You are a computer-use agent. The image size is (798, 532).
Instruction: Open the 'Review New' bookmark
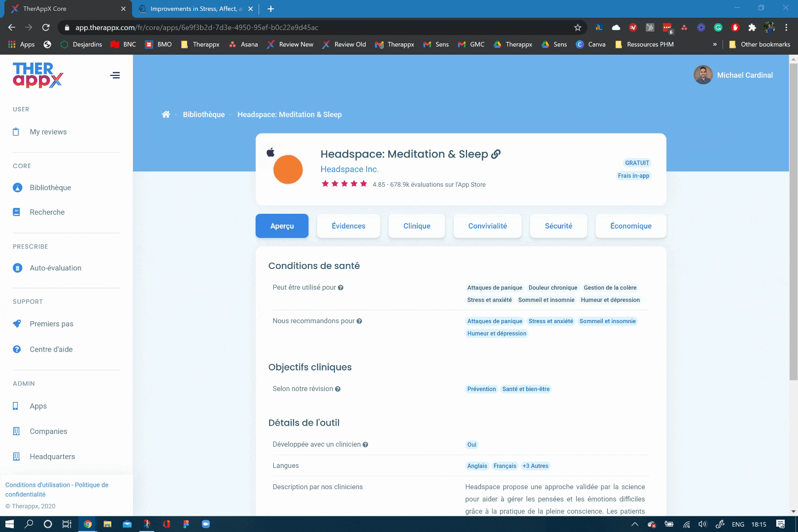[x=290, y=44]
